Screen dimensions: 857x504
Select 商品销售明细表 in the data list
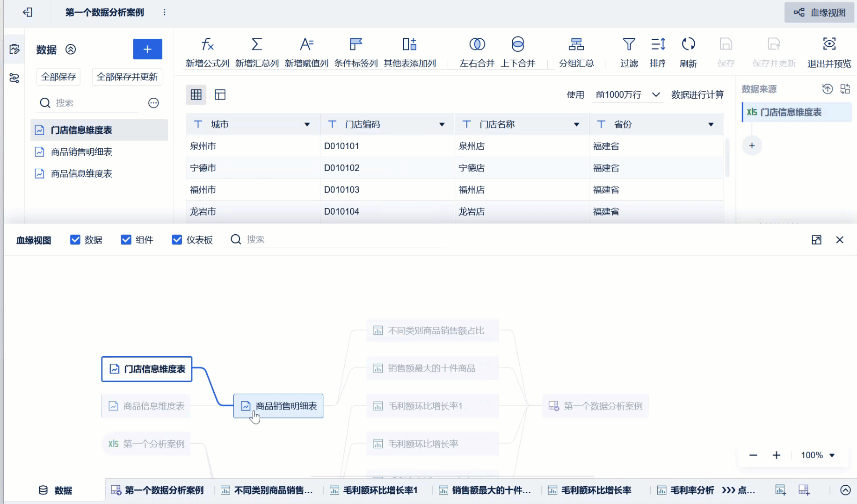[x=99, y=151]
